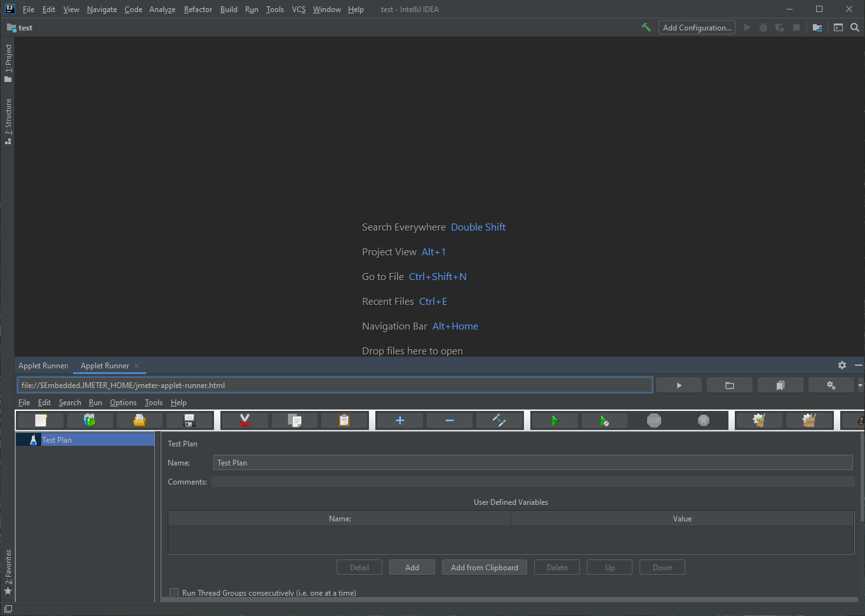Click the gears settings button beside URL field
Screen dimensions: 865x616
coord(831,385)
